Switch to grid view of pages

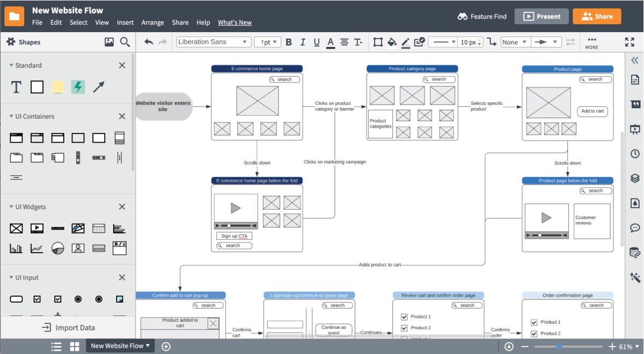tap(75, 346)
